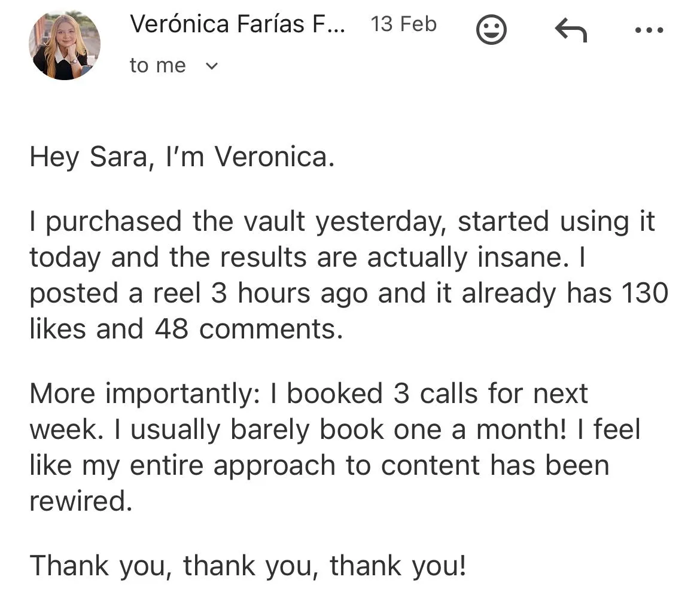Screen dimensions: 700x595
Task: Click the "13 Feb" date stamp
Action: (x=403, y=25)
